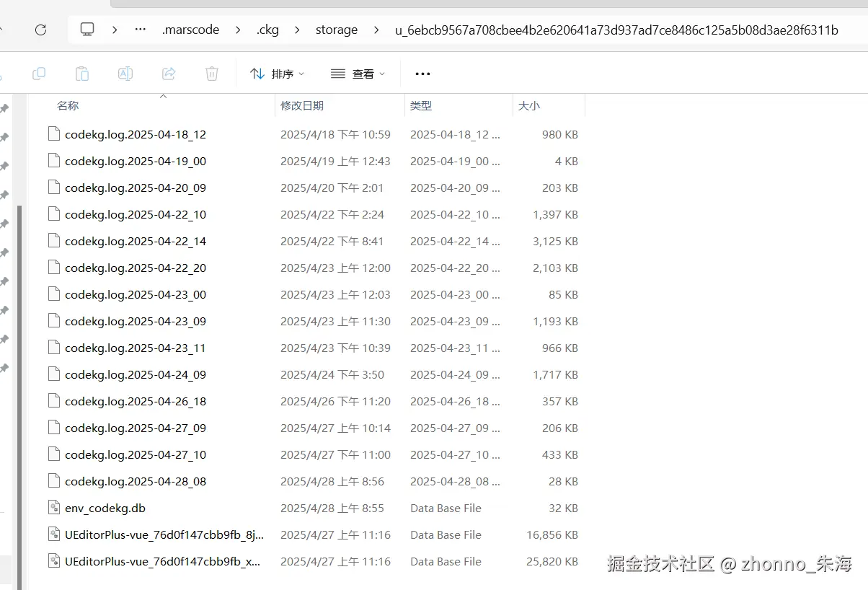The image size is (868, 590).
Task: Click the Share icon in the toolbar
Action: pos(168,73)
